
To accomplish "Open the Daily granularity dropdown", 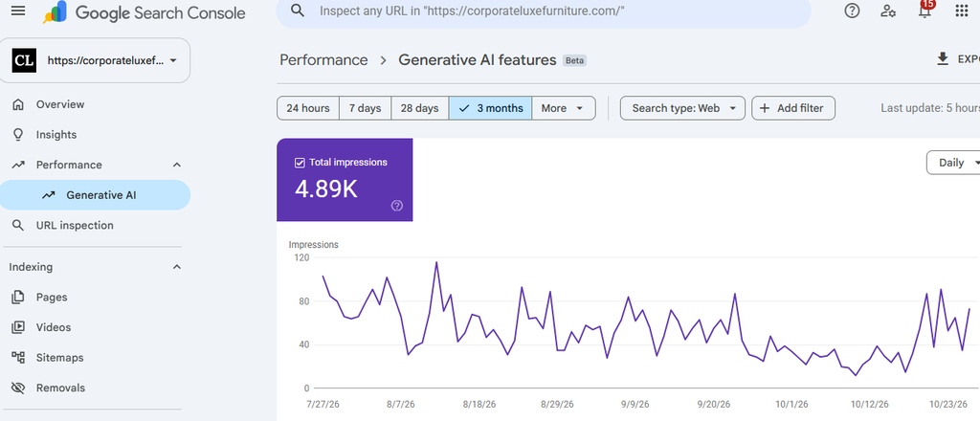I will click(956, 163).
